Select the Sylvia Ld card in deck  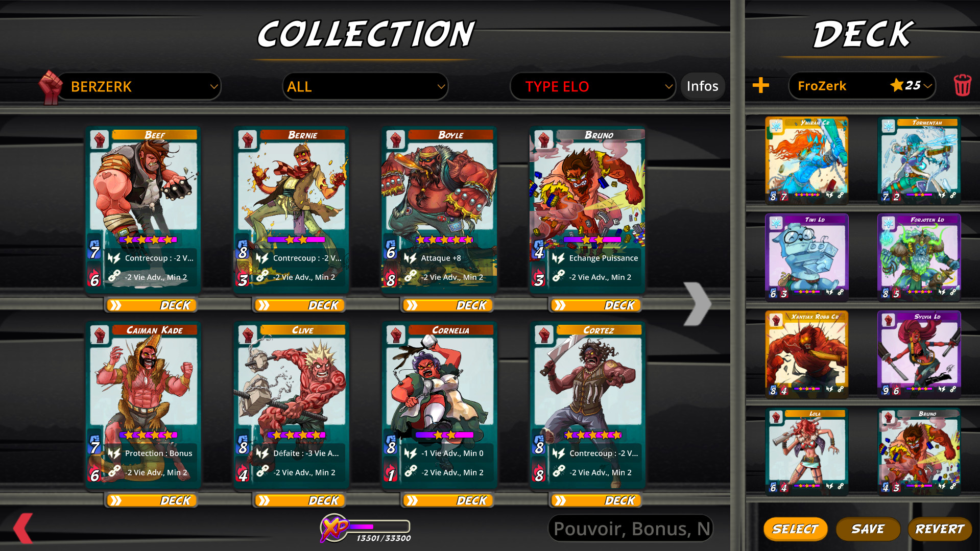click(x=919, y=354)
